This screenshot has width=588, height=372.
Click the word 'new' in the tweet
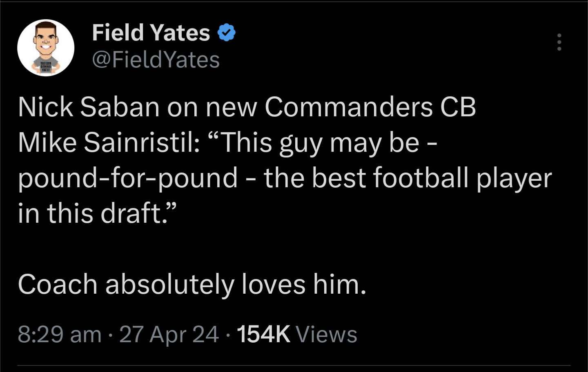231,107
